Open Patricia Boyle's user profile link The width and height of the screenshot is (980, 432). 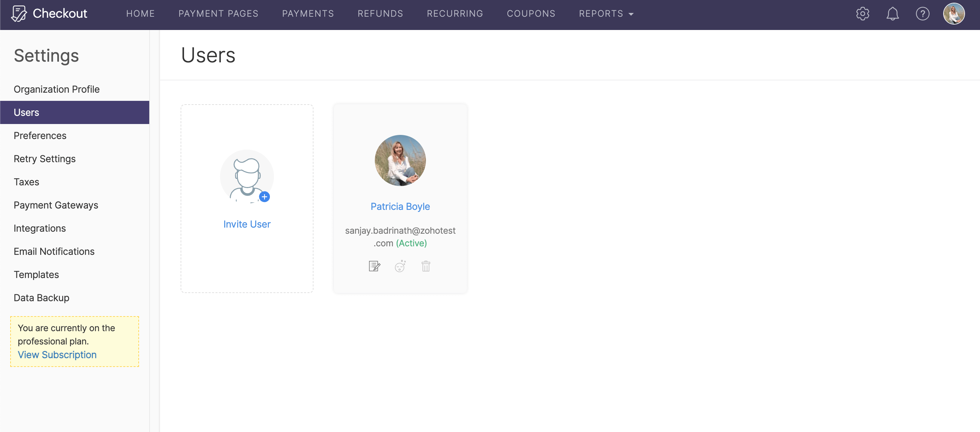[400, 206]
